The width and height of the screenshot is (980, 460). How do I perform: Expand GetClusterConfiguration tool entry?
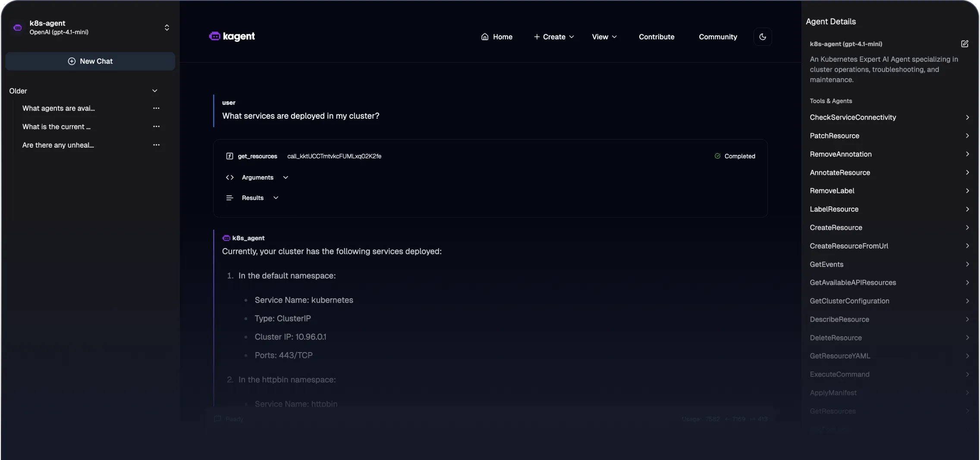889,301
